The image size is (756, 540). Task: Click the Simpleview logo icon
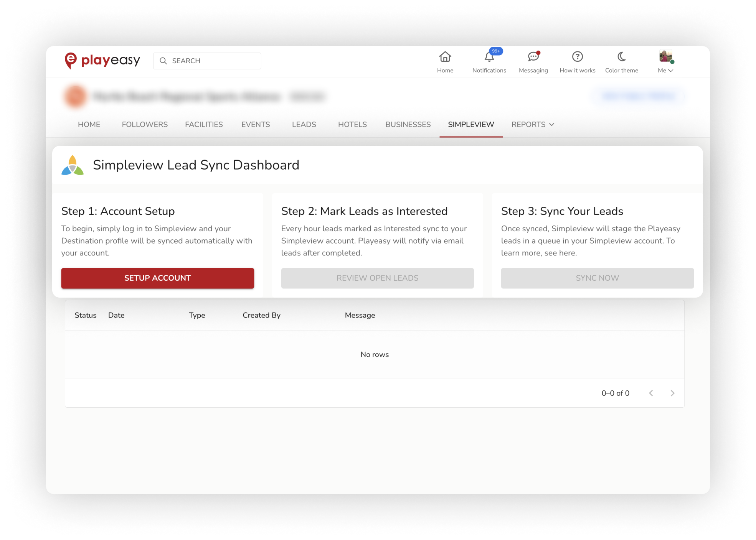[x=73, y=165]
